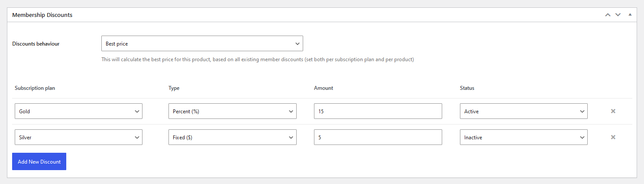Move Membership Discounts panel down
This screenshot has height=184, width=644.
pyautogui.click(x=618, y=15)
